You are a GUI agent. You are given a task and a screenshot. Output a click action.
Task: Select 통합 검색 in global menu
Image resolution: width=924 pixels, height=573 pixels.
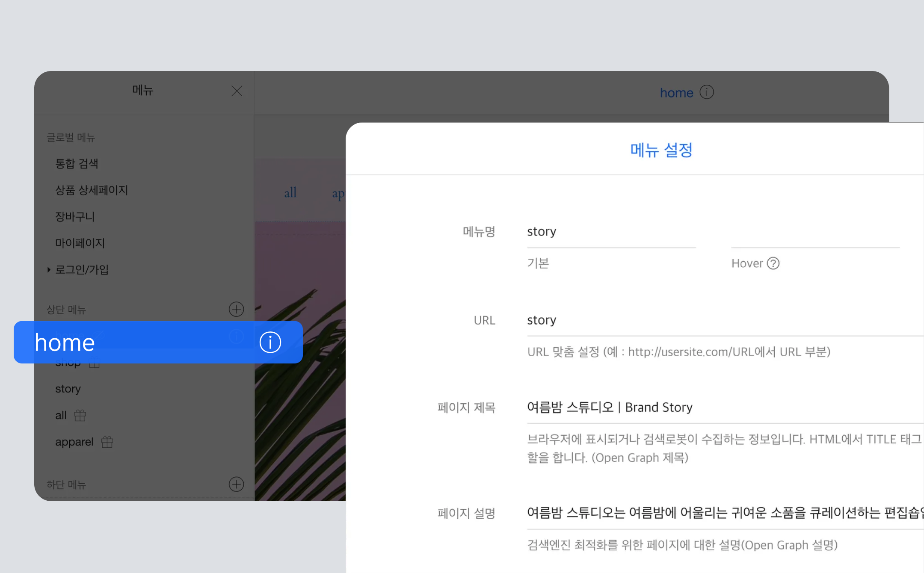click(x=77, y=163)
